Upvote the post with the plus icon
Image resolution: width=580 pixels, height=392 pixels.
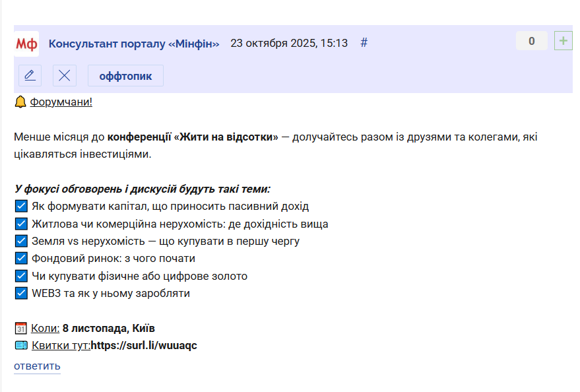point(563,41)
